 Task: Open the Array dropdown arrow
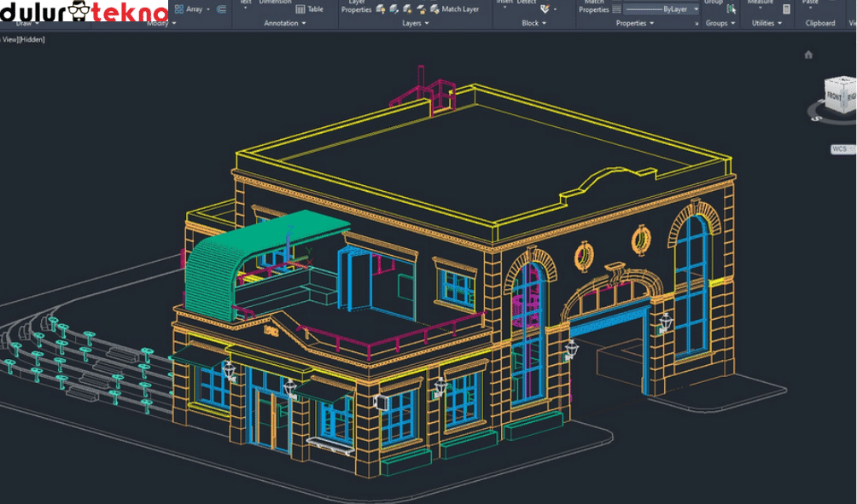coord(208,9)
